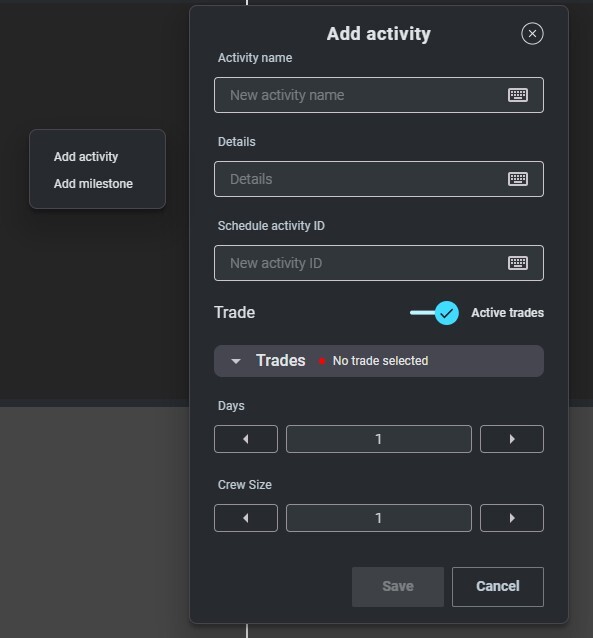Viewport: 593px width, 638px height.
Task: Focus the Details text field
Action: [360, 179]
